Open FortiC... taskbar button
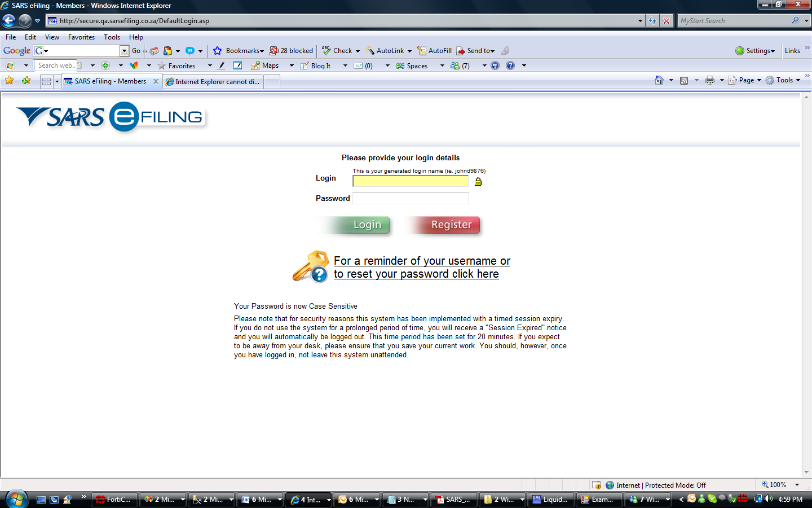 coord(114,500)
